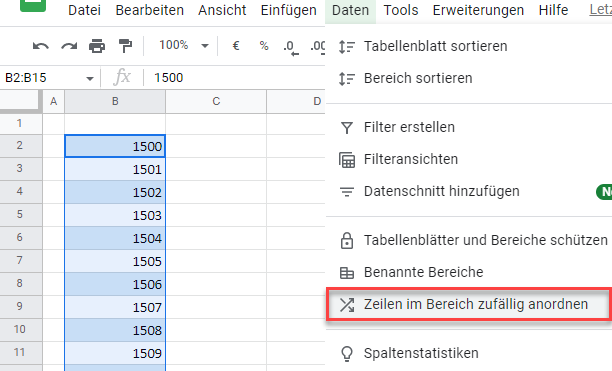Choose Filter erstellen menu entry
Image resolution: width=612 pixels, height=371 pixels.
[x=469, y=127]
